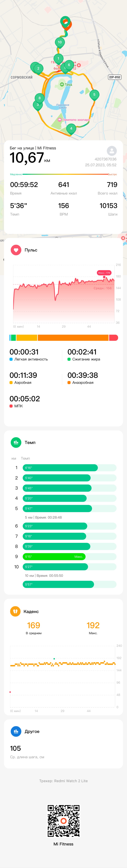Tap the Макс. 179 heart rate marker
The width and height of the screenshot is (127, 868).
pyautogui.click(x=104, y=273)
